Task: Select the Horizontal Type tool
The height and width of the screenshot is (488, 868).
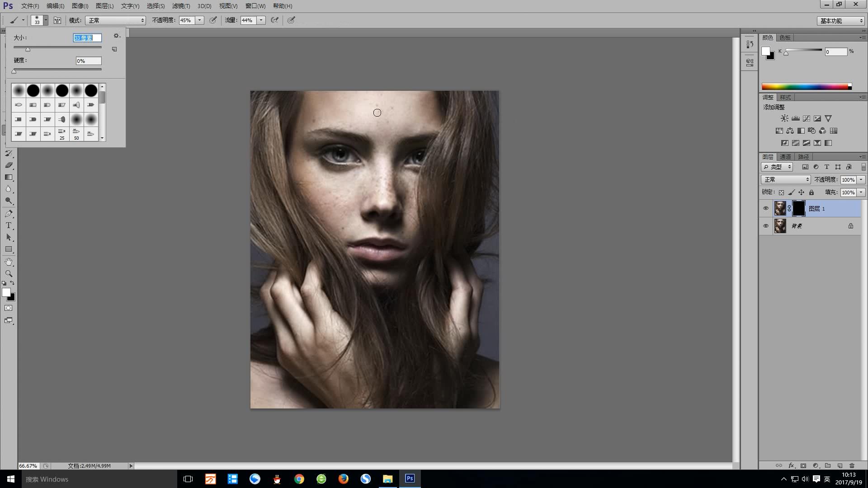Action: click(9, 225)
